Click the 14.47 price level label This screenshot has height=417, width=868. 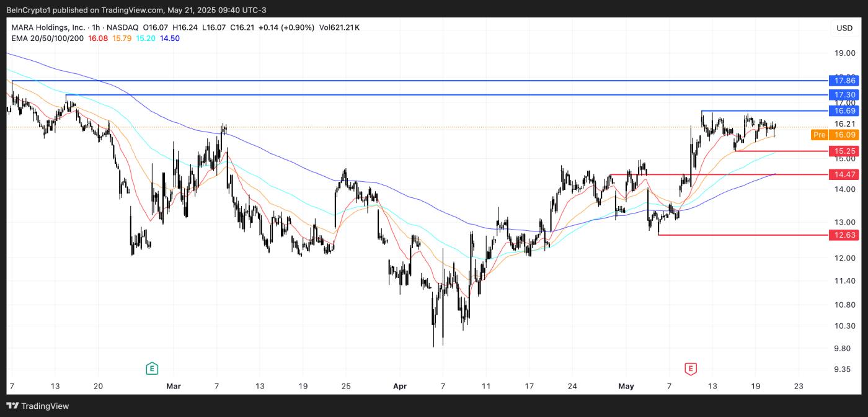coord(845,174)
